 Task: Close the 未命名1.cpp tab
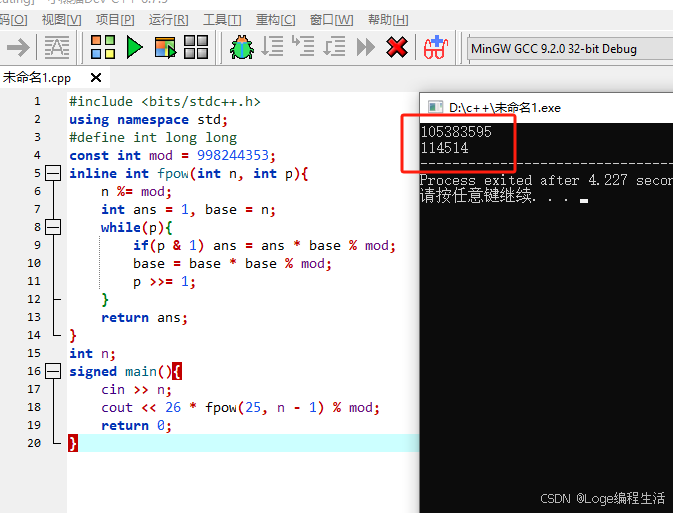[96, 78]
